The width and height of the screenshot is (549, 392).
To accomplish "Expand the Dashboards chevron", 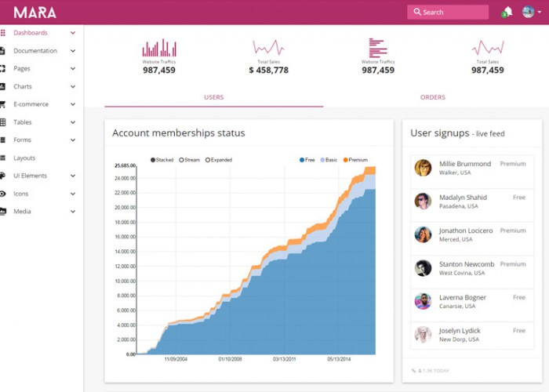I will (73, 33).
